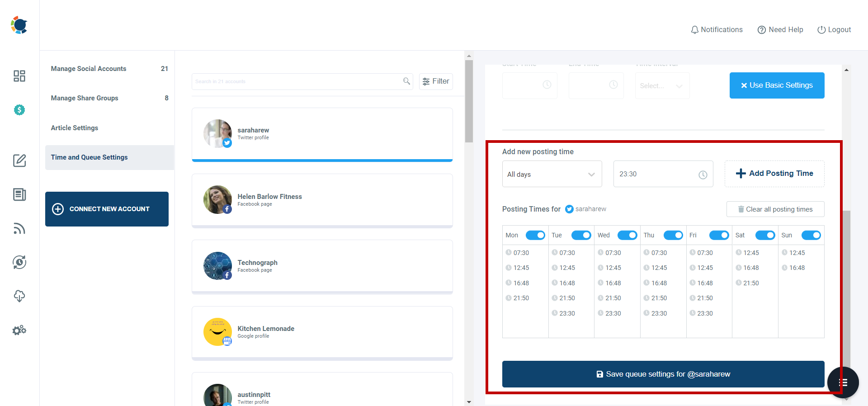This screenshot has width=868, height=406.
Task: Click clock icon in 23:30 field
Action: [703, 175]
